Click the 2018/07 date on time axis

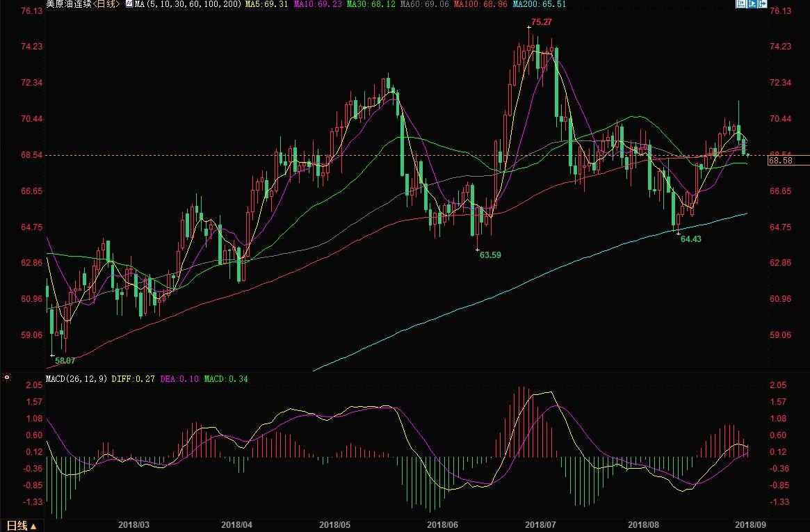(540, 524)
